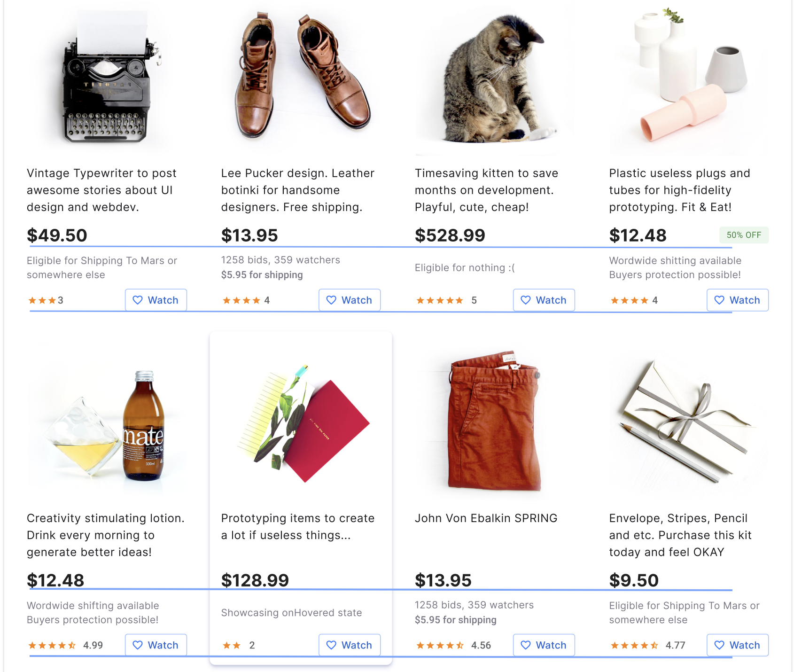Click the heart icon on the Leather botinki card
This screenshot has width=809, height=672.
pos(331,300)
